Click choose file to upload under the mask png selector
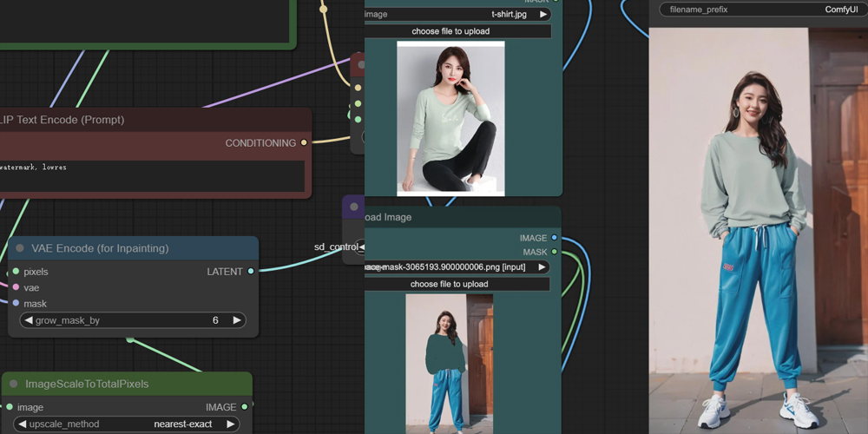This screenshot has height=434, width=868. tap(457, 284)
